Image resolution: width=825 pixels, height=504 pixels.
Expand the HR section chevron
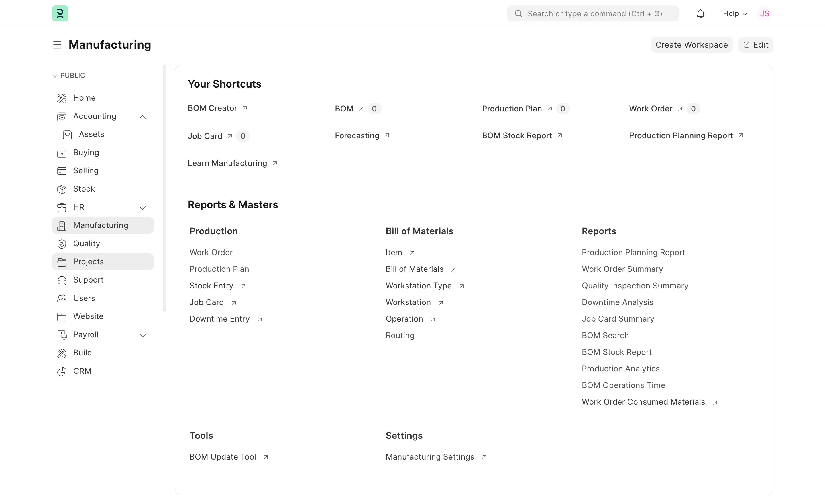pyautogui.click(x=143, y=208)
